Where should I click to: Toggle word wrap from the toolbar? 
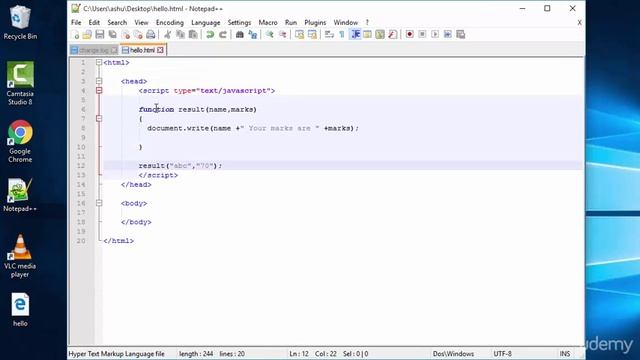[329, 35]
